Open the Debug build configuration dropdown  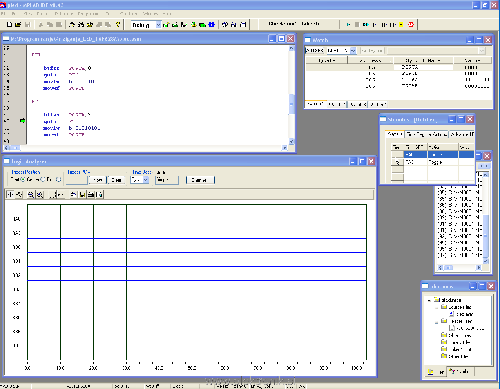click(158, 25)
